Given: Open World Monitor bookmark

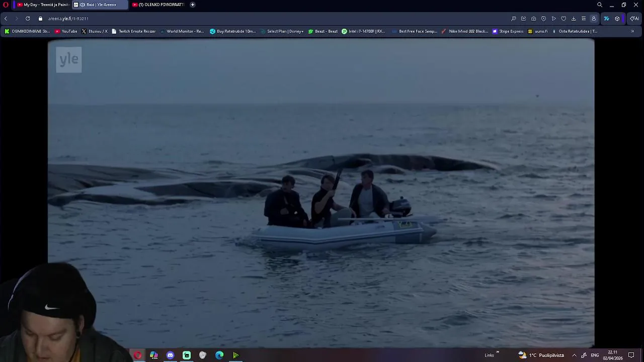Looking at the screenshot, I should 182,31.
